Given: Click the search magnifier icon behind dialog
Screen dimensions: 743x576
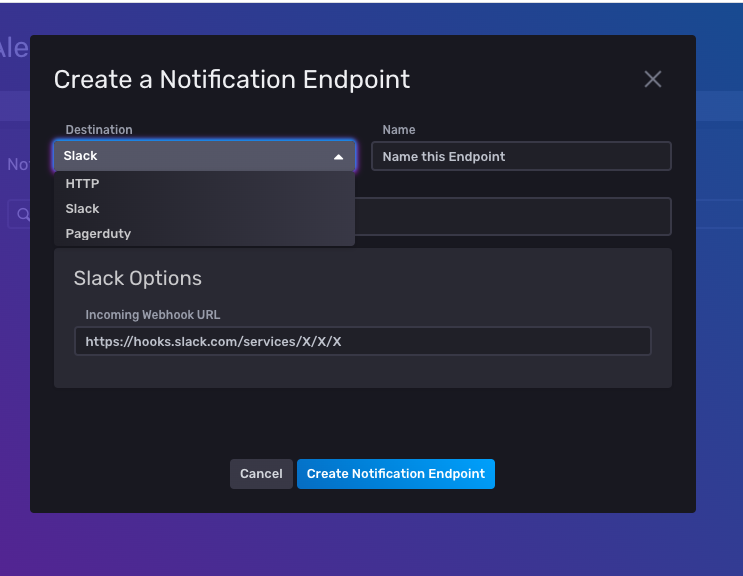Looking at the screenshot, I should (x=23, y=215).
